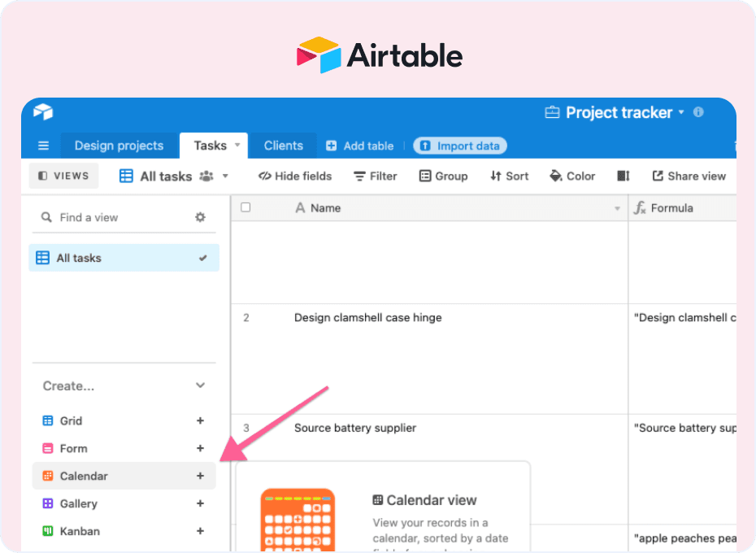Toggle the VIEWS sidebar button
Image resolution: width=756 pixels, height=553 pixels.
tap(63, 176)
